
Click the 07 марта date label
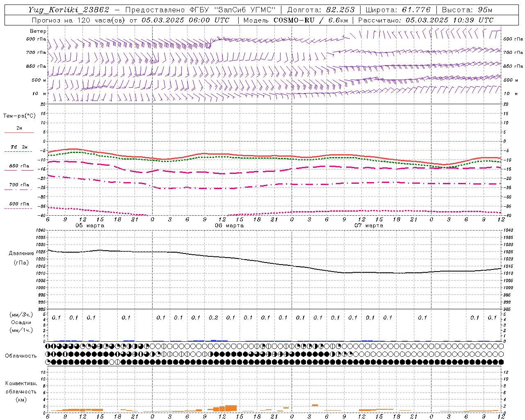point(369,226)
